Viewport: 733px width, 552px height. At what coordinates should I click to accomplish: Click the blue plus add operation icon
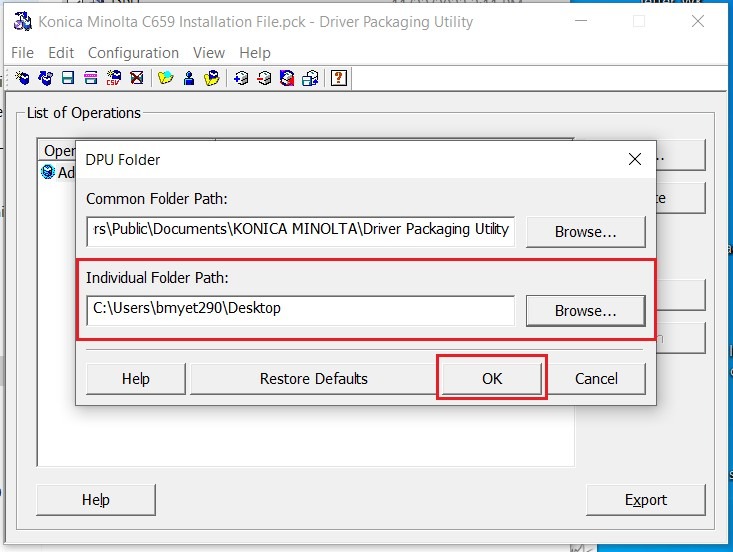pos(241,78)
